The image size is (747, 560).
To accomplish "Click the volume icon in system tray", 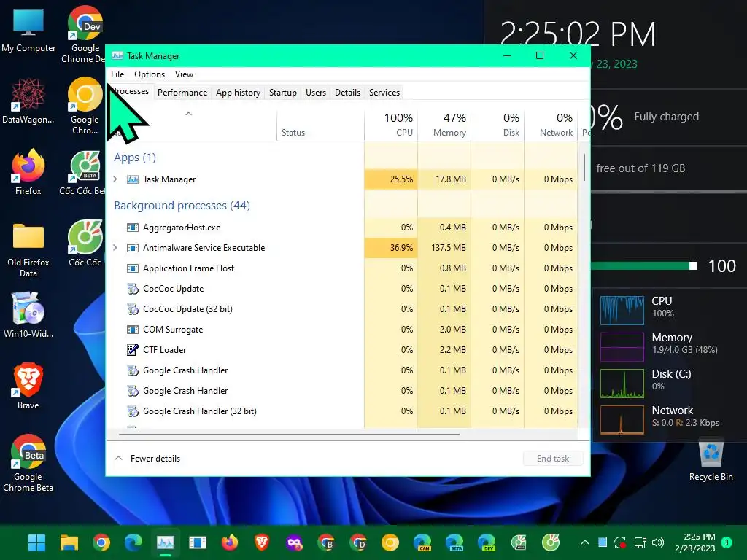I will [658, 542].
